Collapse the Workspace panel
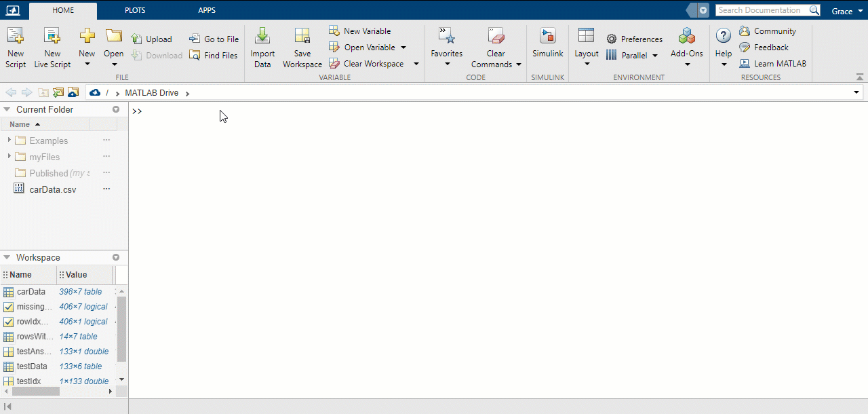868x414 pixels. point(7,258)
